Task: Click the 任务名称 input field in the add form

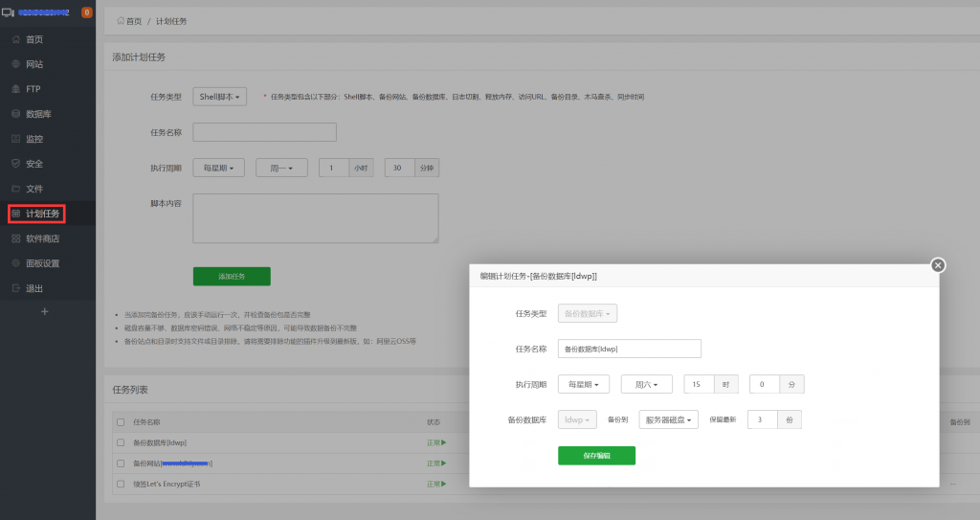Action: coord(264,132)
